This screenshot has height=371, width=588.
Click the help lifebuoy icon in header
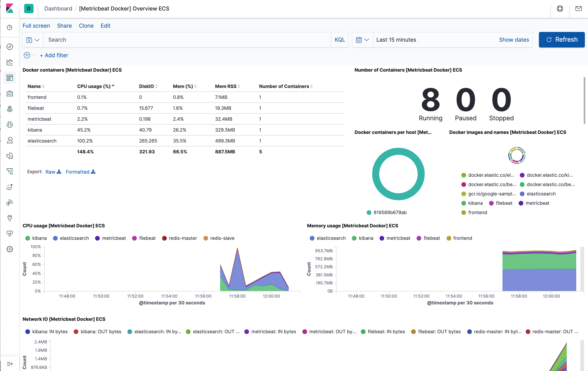coord(560,9)
